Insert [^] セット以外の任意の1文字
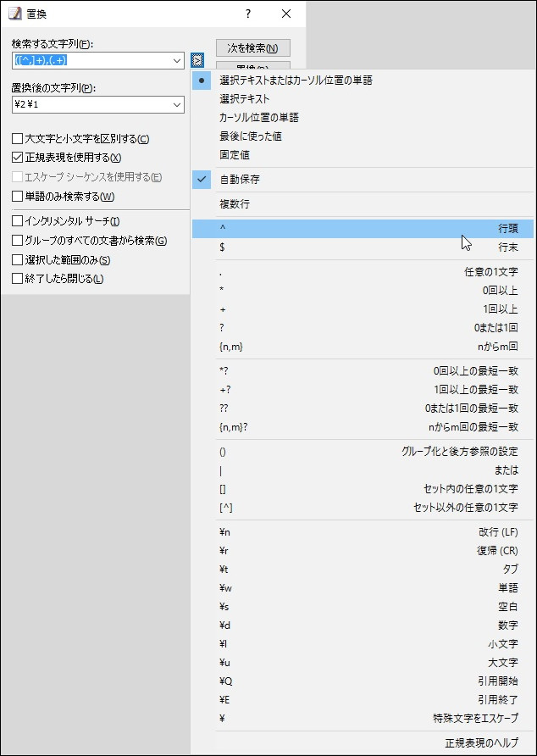The height and width of the screenshot is (756, 537). (x=363, y=508)
